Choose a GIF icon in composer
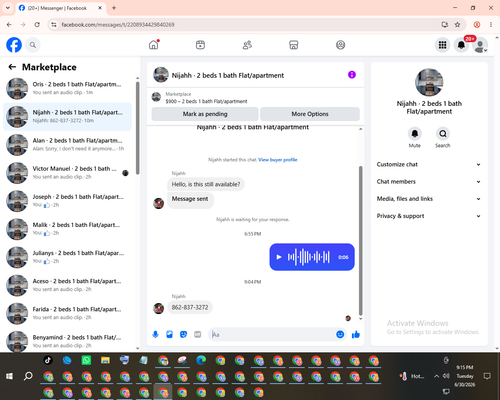The height and width of the screenshot is (400, 500). coord(197,334)
